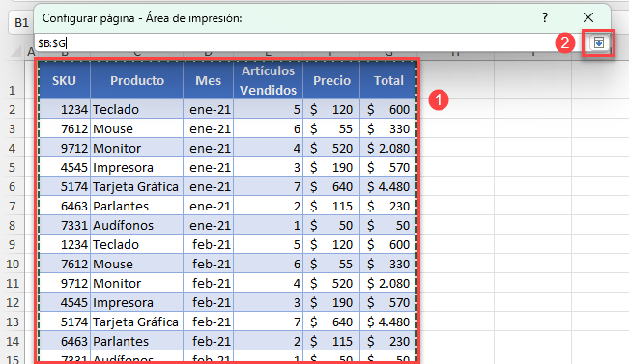Screen dimensions: 629x364
Task: Select Mouse cell in row 10
Action: (137, 264)
